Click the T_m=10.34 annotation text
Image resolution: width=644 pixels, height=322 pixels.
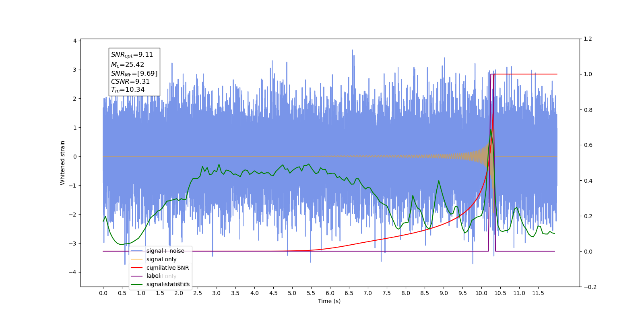coord(128,90)
